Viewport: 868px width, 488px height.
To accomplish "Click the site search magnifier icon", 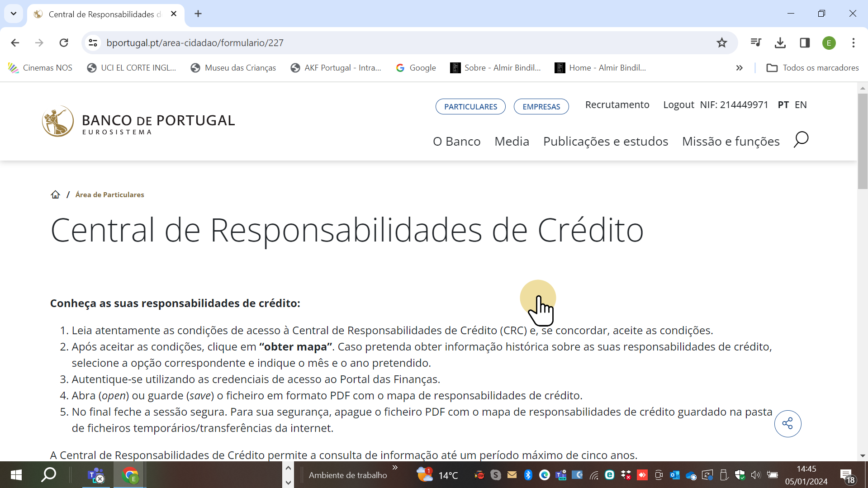I will pos(801,140).
